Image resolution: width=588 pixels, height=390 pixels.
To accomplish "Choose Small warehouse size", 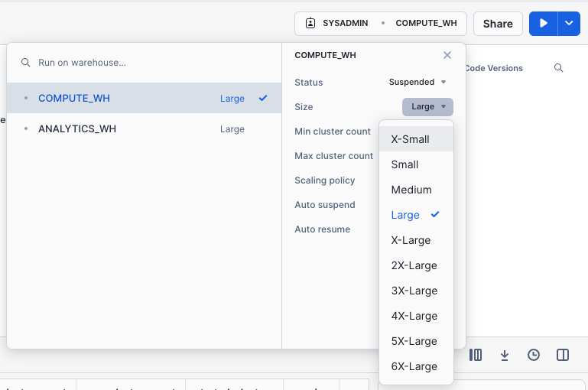I will point(416,164).
